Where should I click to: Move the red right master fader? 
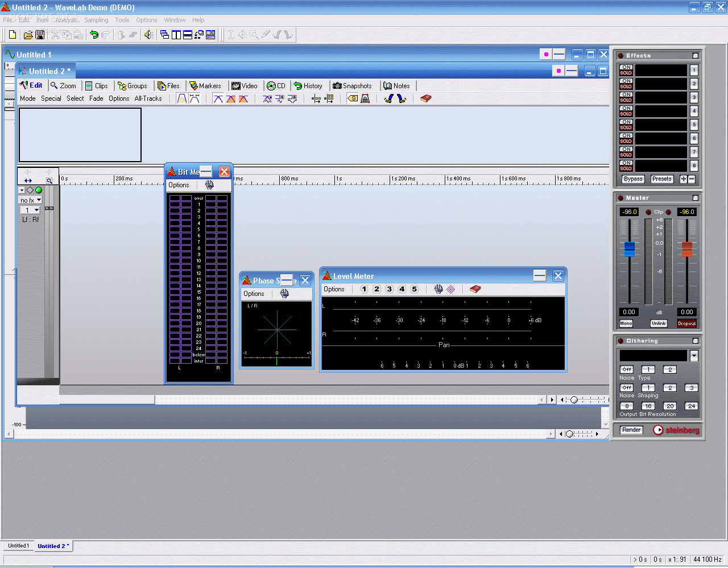point(687,249)
